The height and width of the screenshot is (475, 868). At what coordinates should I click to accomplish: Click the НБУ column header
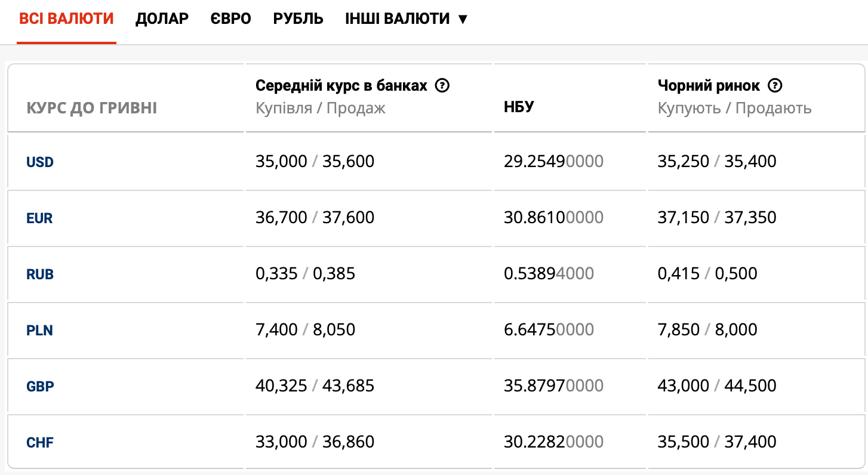click(x=519, y=108)
